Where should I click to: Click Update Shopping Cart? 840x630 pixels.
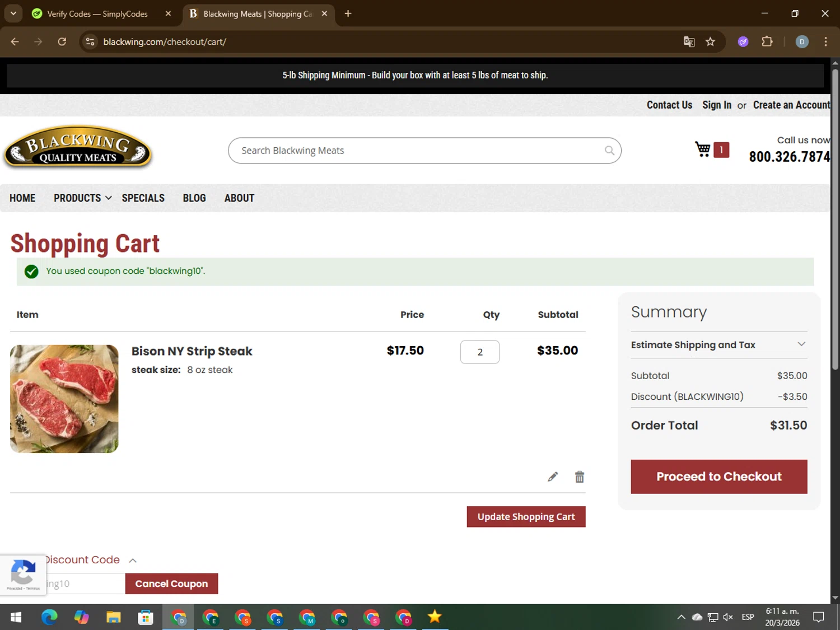[x=526, y=517]
